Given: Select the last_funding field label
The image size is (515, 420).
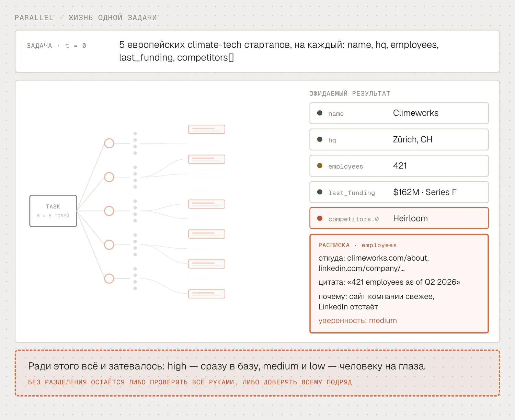Looking at the screenshot, I should tap(352, 193).
